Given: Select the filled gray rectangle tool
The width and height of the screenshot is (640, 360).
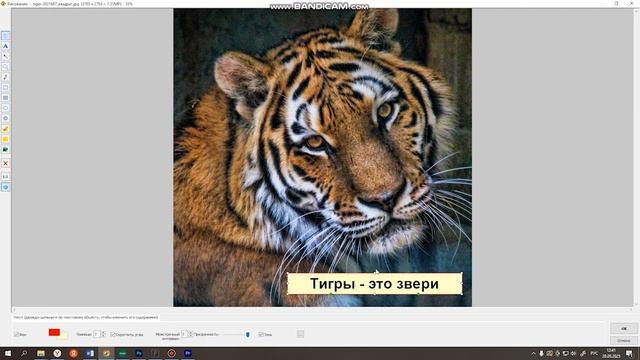Looking at the screenshot, I should pyautogui.click(x=5, y=98).
